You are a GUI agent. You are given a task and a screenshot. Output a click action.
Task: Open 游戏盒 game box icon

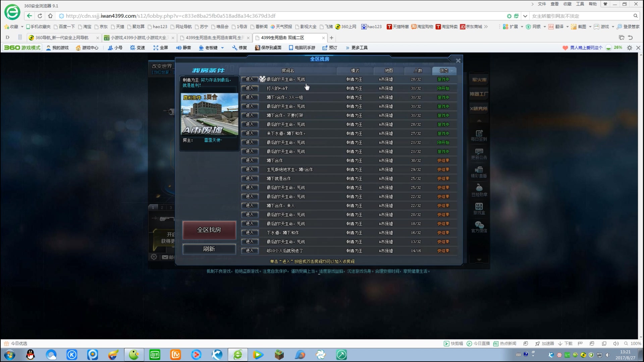tap(479, 208)
